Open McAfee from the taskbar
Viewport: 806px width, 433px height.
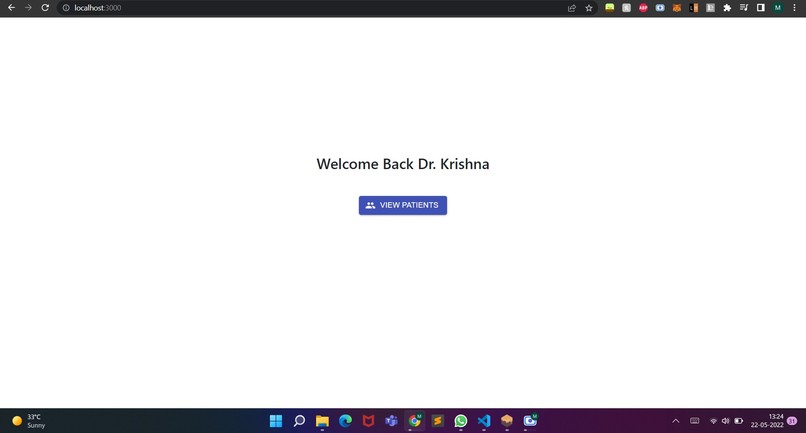point(369,421)
